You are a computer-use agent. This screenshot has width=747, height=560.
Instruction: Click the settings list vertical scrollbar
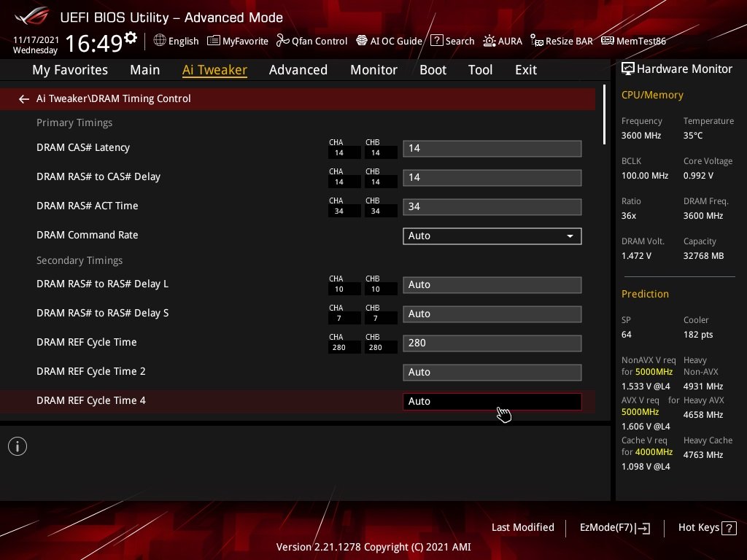point(604,114)
